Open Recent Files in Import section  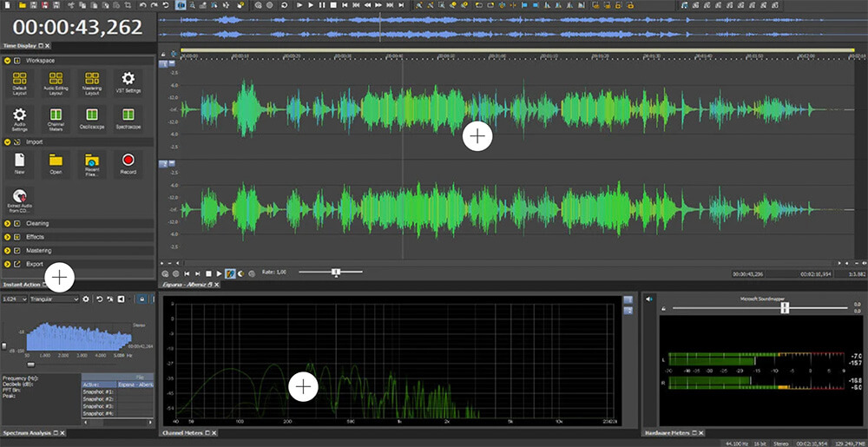92,165
